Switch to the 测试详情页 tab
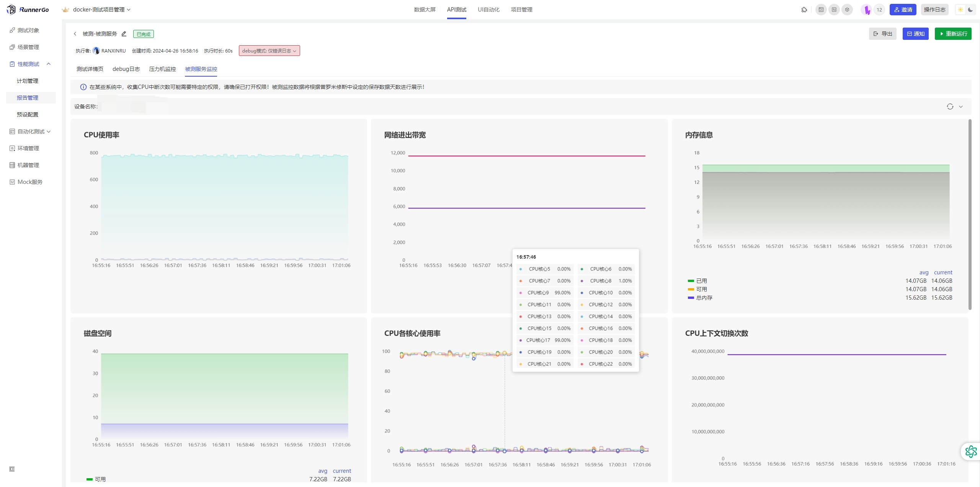This screenshot has height=487, width=980. [x=90, y=69]
